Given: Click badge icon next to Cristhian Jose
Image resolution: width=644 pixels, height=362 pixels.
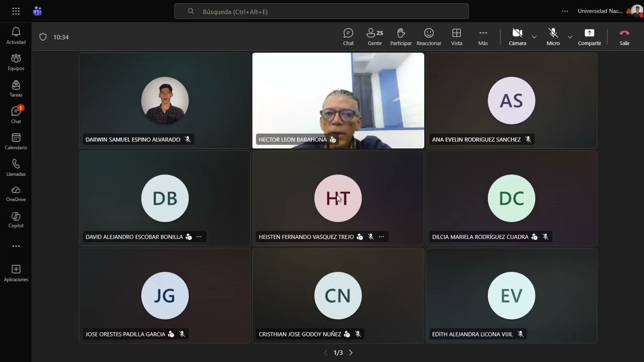Looking at the screenshot, I should (347, 334).
